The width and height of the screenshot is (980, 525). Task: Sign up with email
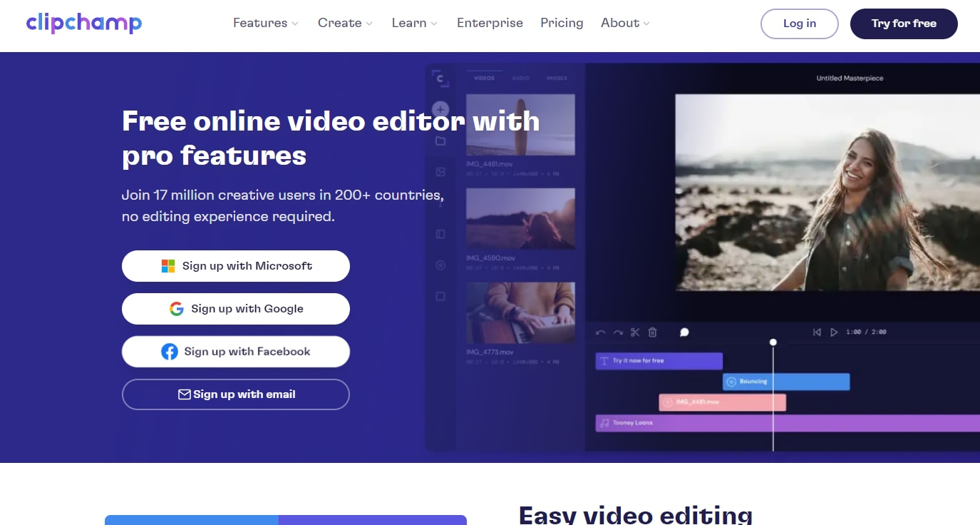[236, 394]
